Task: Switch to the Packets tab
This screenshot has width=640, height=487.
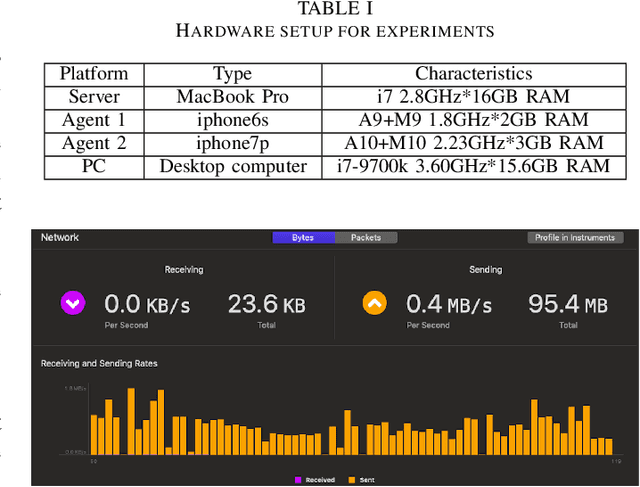Action: [x=365, y=238]
